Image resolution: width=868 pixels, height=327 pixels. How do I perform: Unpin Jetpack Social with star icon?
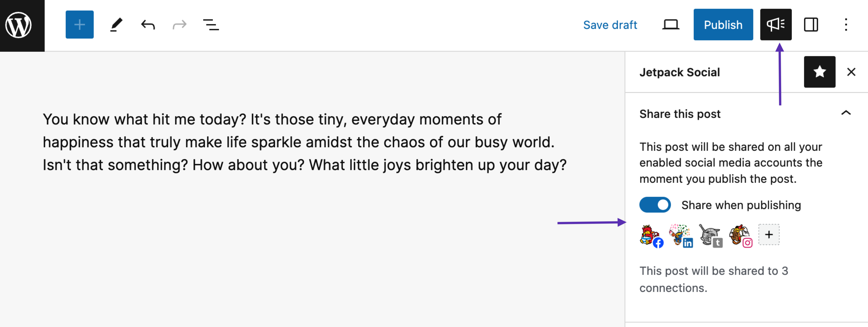(x=819, y=72)
